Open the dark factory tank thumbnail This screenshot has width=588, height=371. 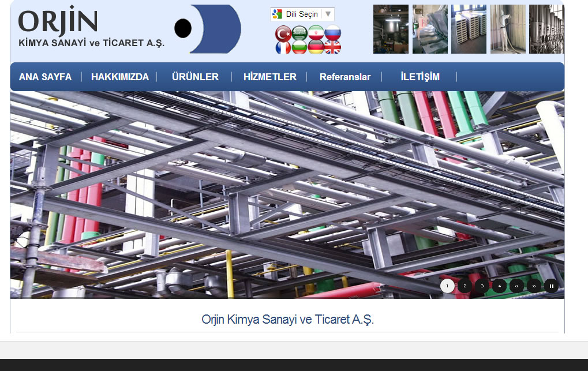pyautogui.click(x=391, y=29)
